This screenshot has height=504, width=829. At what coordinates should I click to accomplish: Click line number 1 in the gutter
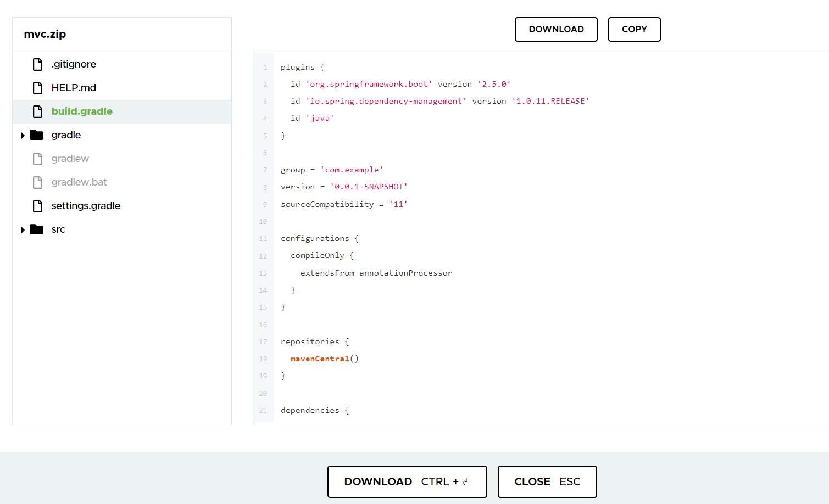(x=265, y=68)
